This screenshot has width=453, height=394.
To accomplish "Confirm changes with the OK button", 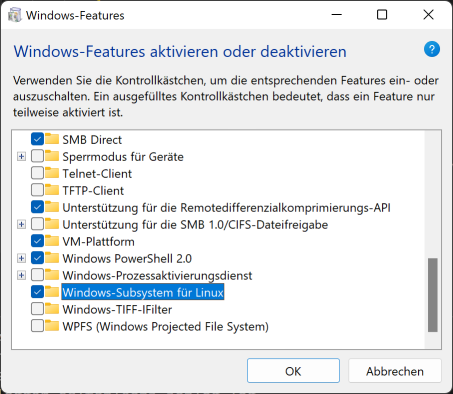I will tap(293, 371).
